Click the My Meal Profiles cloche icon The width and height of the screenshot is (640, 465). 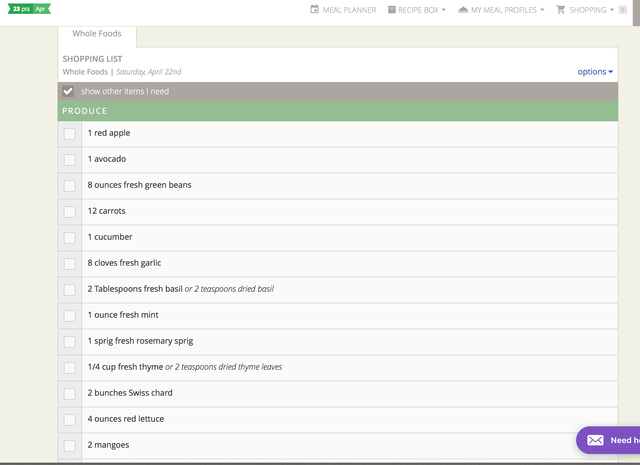tap(463, 9)
